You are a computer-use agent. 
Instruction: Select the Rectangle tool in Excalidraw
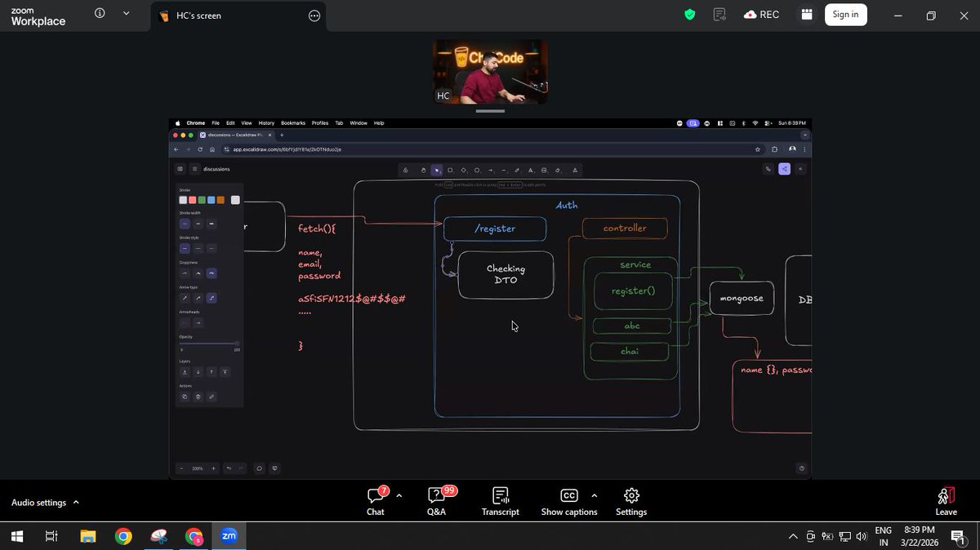pos(450,171)
